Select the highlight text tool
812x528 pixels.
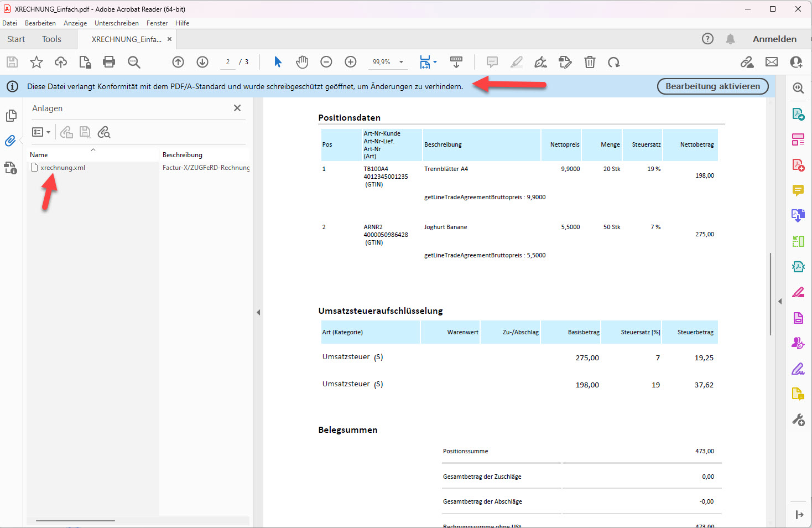click(517, 62)
